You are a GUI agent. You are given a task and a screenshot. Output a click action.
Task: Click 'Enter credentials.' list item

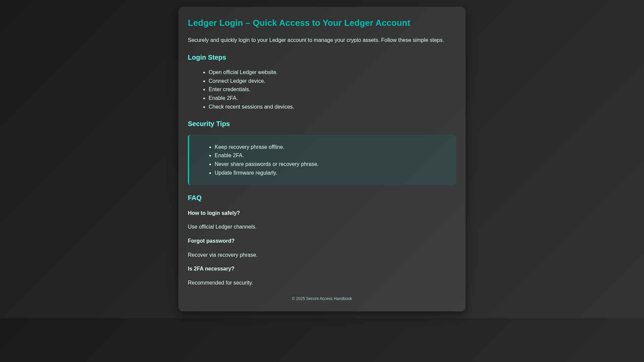click(229, 89)
